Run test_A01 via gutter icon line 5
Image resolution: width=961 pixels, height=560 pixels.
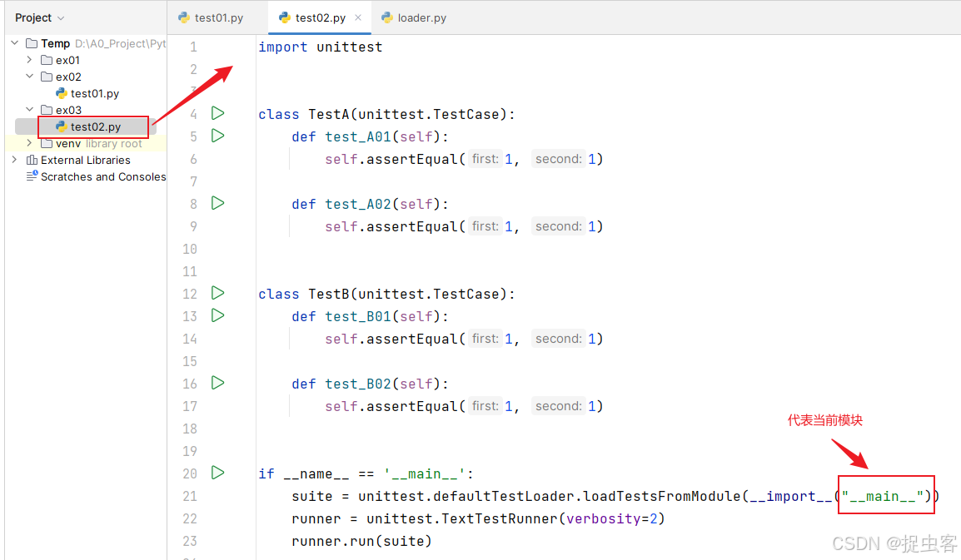tap(217, 136)
